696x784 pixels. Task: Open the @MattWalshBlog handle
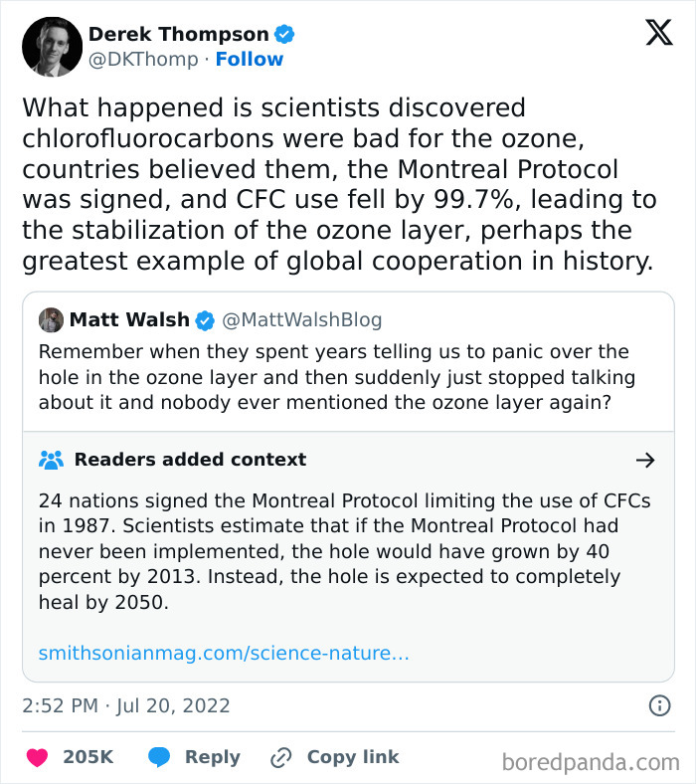pos(301,320)
